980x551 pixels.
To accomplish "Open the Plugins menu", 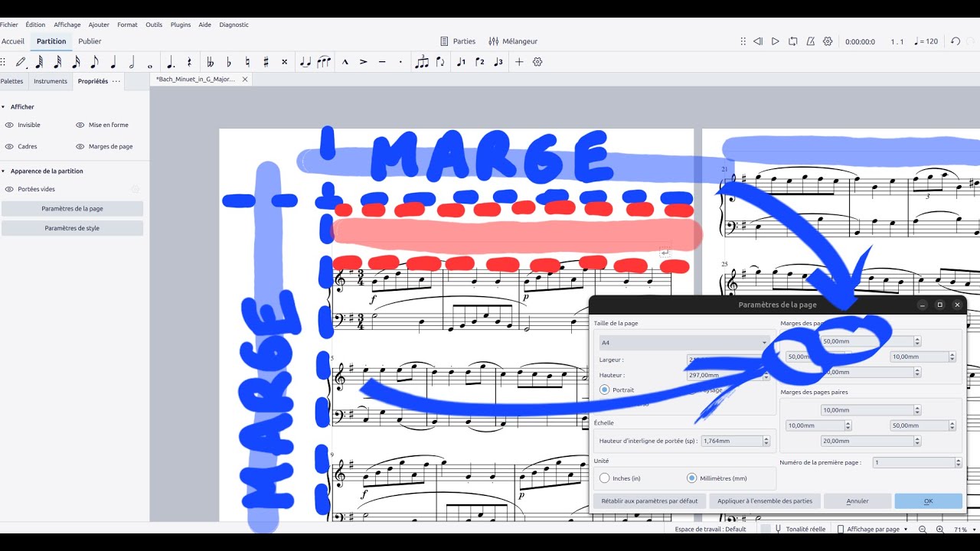I will tap(181, 24).
